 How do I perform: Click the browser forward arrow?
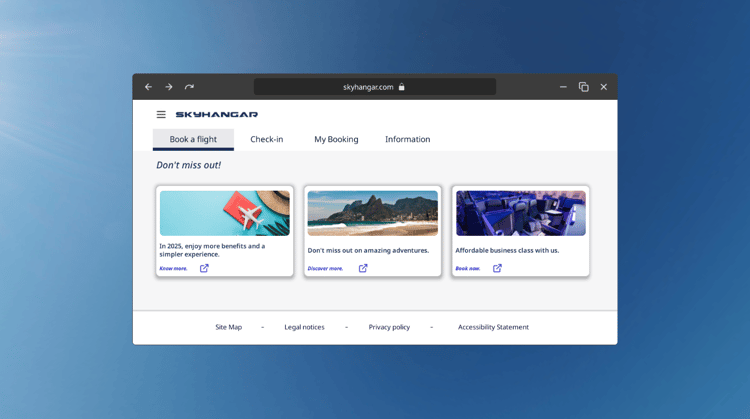click(169, 87)
